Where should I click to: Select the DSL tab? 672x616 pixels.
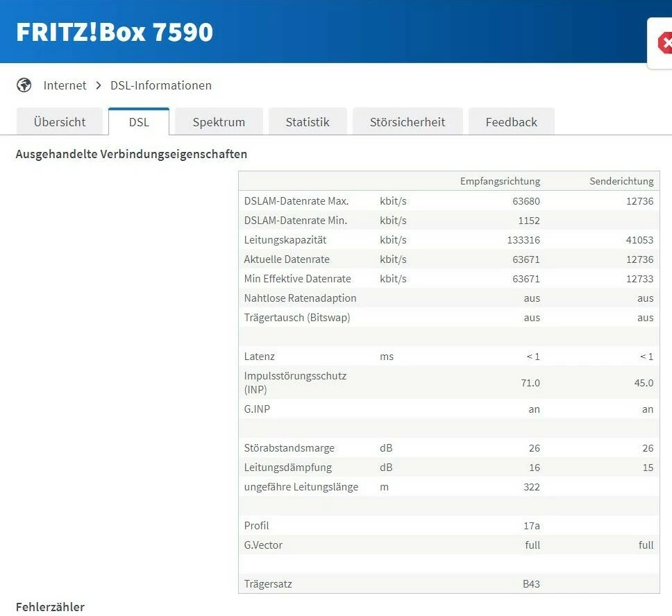point(139,122)
